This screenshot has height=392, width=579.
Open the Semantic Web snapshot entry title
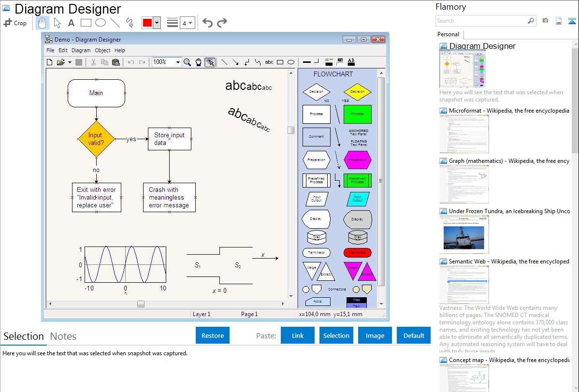(x=509, y=261)
